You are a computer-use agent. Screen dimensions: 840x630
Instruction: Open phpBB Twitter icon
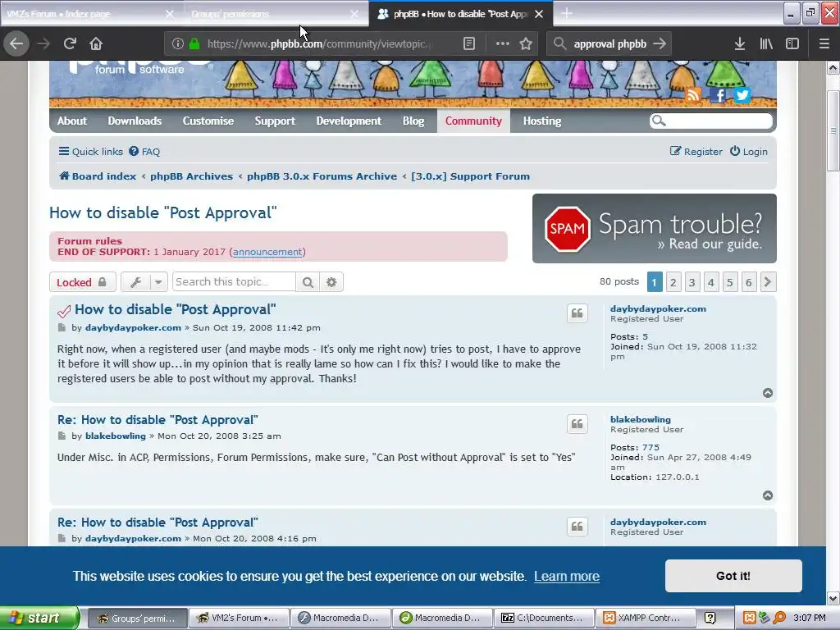click(x=742, y=95)
